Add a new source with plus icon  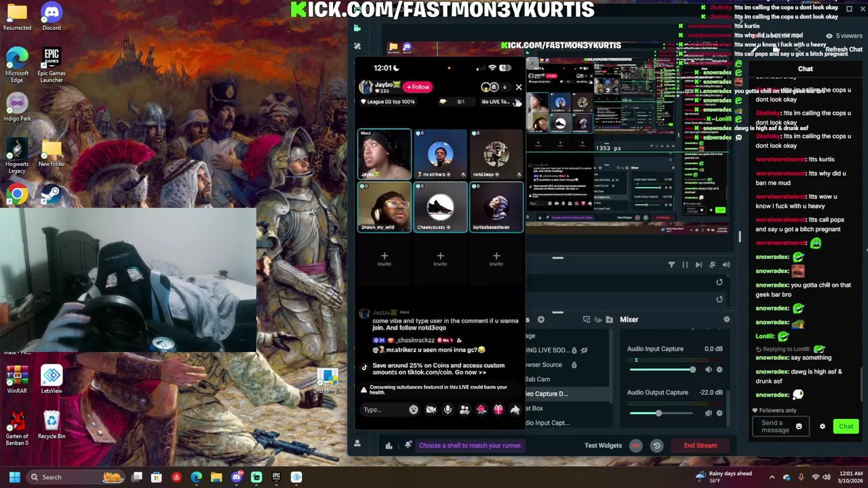tap(540, 319)
